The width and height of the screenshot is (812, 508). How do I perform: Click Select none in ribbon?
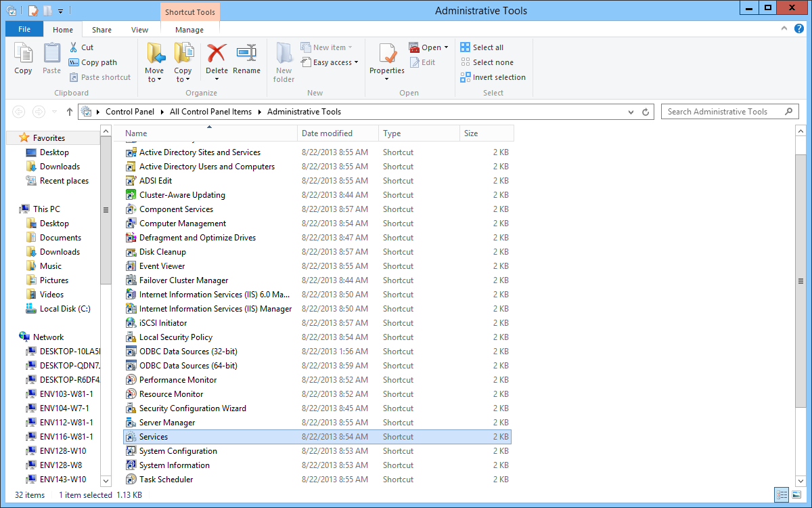(487, 62)
